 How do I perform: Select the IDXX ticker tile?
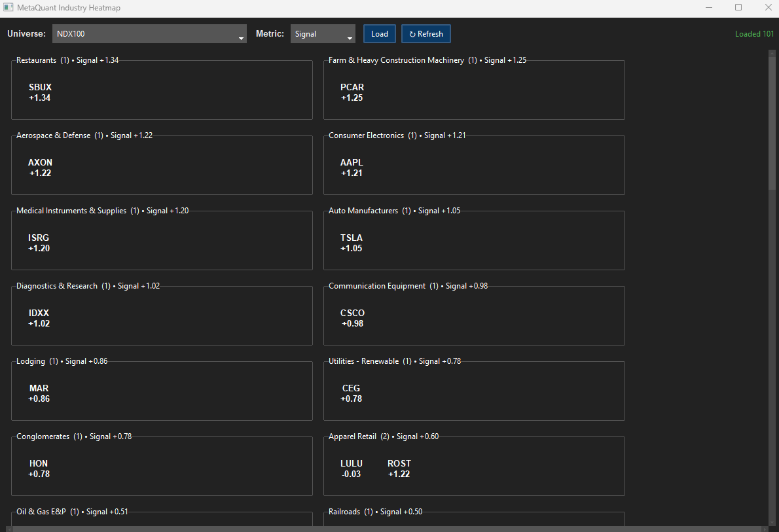pos(39,319)
